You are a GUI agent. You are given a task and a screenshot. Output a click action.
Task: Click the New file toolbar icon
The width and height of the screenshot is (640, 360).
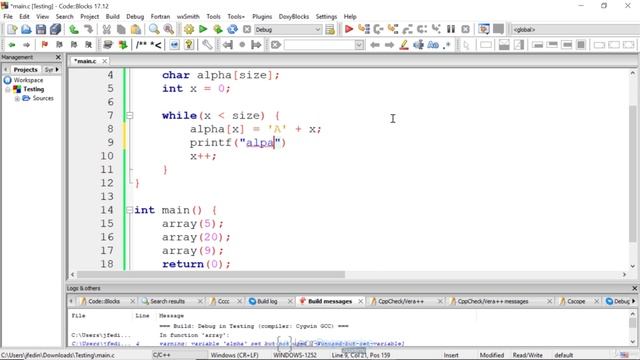(x=12, y=29)
